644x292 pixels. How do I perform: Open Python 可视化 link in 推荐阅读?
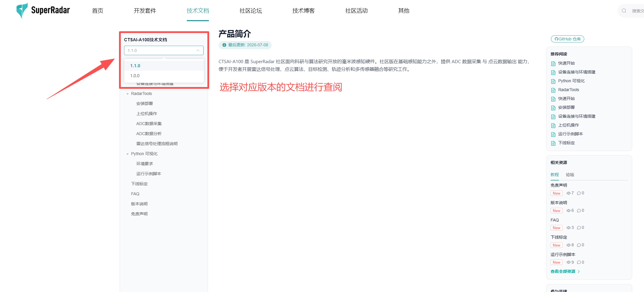coord(572,81)
